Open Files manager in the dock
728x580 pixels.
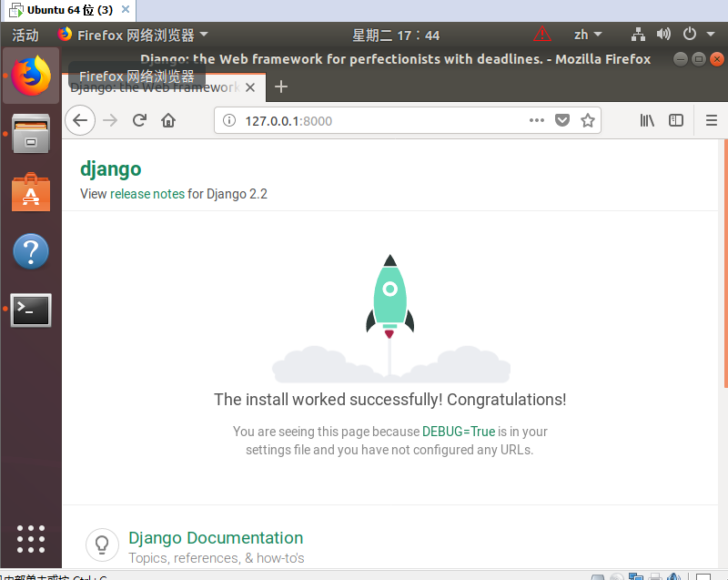(31, 134)
